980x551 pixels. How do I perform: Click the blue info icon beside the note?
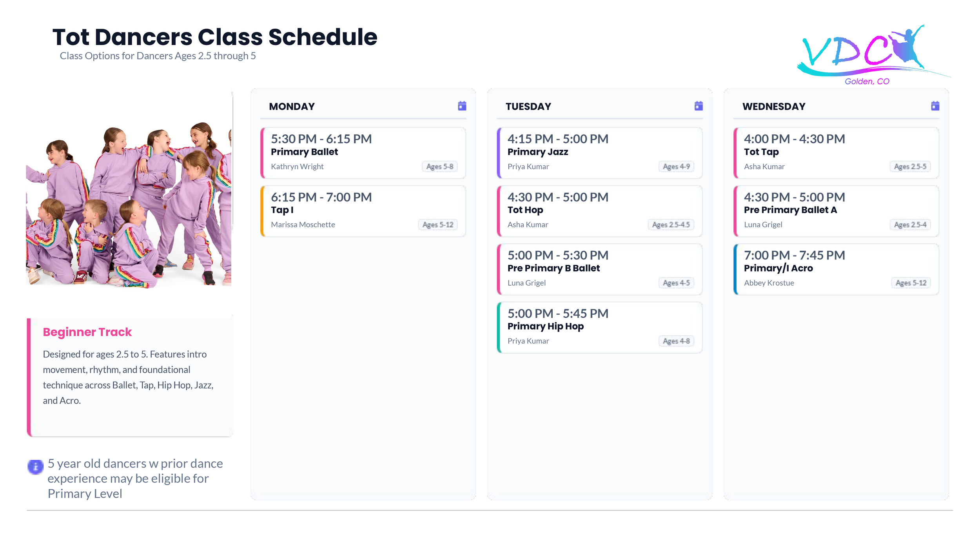35,467
